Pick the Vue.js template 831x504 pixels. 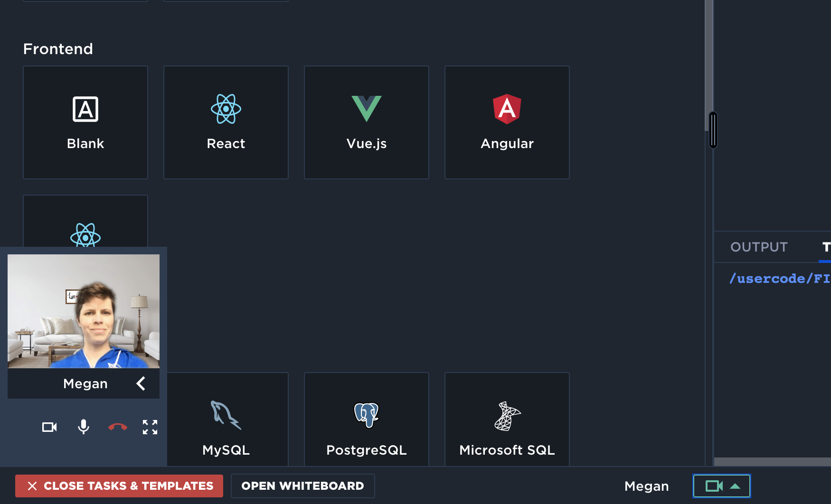pyautogui.click(x=367, y=122)
